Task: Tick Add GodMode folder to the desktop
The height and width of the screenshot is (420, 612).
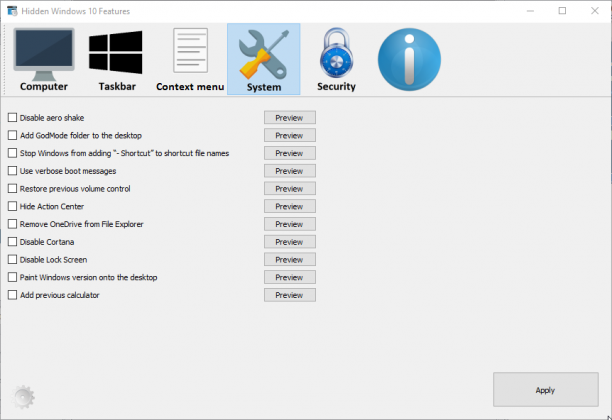Action: (x=12, y=135)
